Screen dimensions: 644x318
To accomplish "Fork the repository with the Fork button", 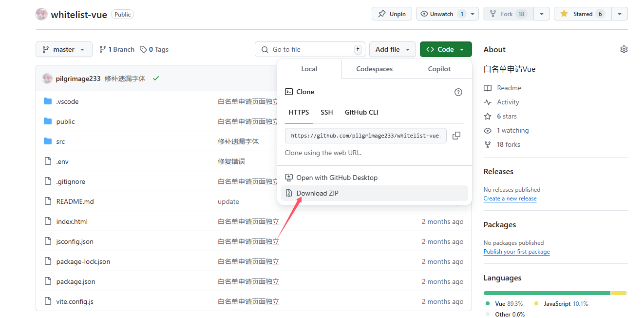I will tap(508, 14).
